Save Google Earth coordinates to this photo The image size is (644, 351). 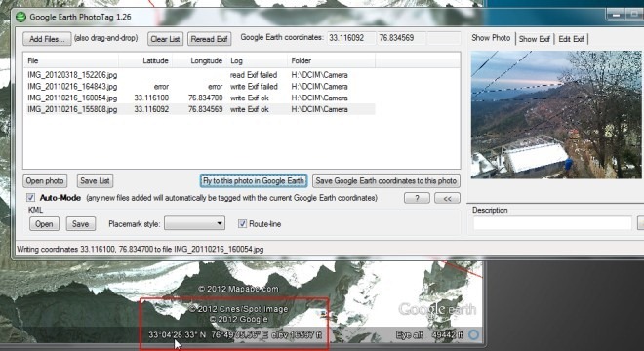[386, 180]
